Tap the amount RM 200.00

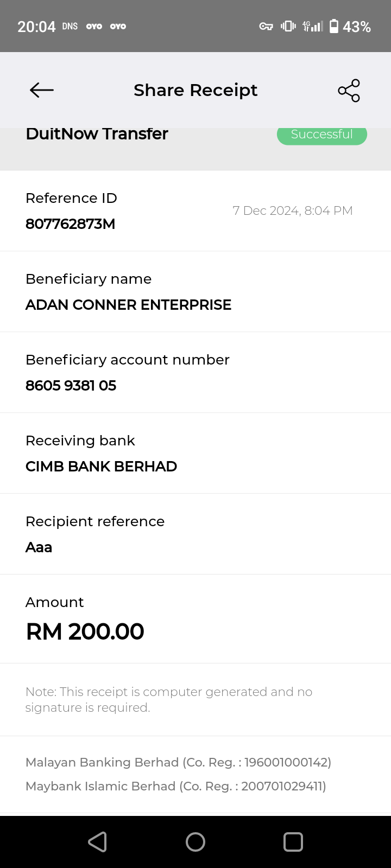pos(85,631)
